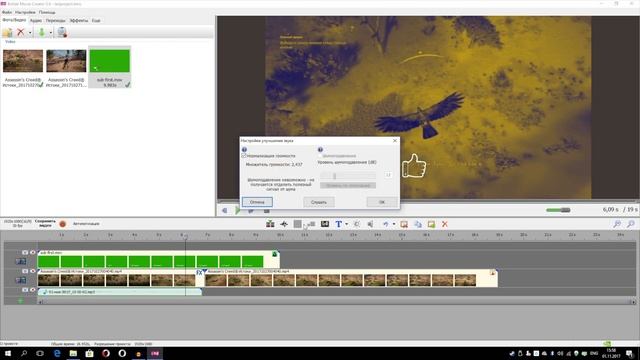Click the gray square icon in timeline toolbar

pos(298,224)
